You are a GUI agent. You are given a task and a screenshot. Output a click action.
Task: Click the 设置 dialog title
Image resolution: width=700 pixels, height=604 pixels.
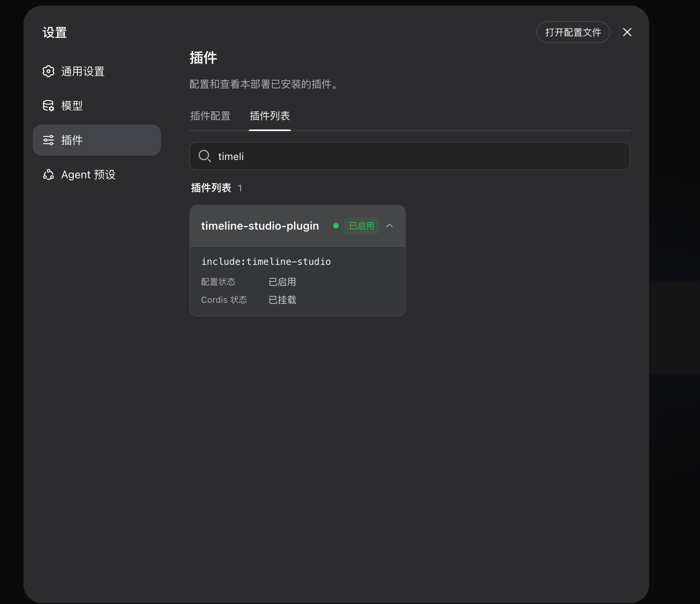55,32
